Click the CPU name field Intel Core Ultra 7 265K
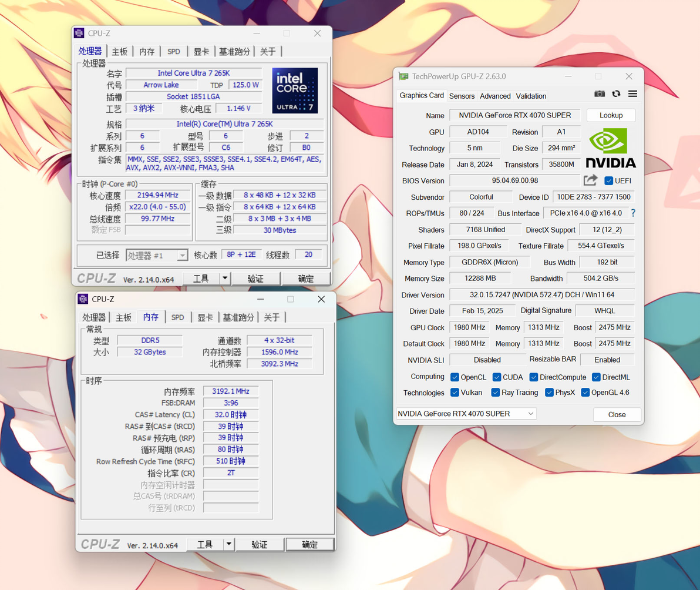700x590 pixels. [194, 73]
